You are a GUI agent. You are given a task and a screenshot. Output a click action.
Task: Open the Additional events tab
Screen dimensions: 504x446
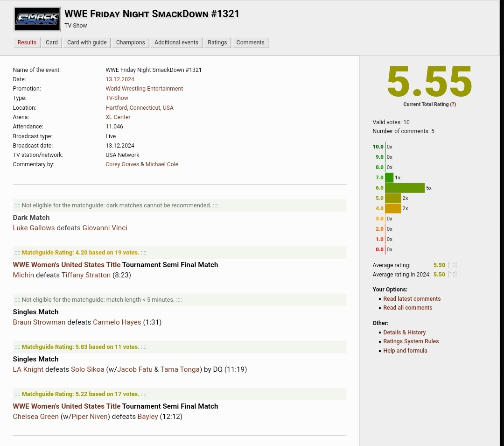click(176, 42)
